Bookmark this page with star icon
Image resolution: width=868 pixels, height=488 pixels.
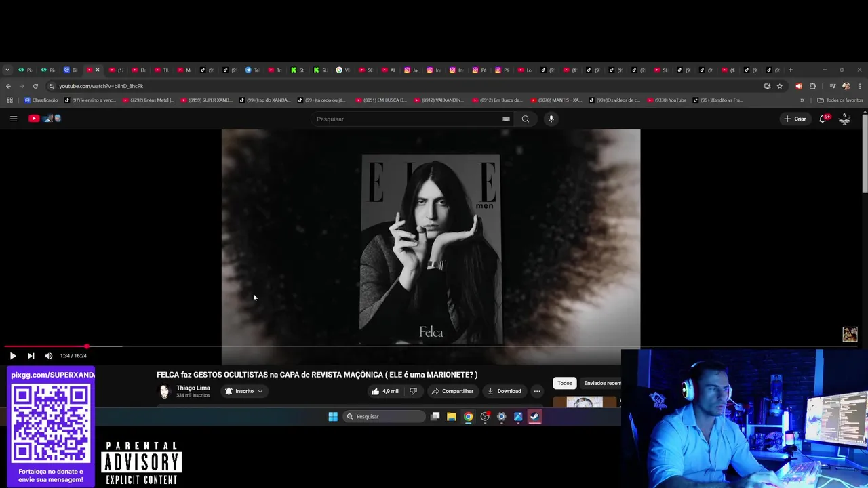780,86
